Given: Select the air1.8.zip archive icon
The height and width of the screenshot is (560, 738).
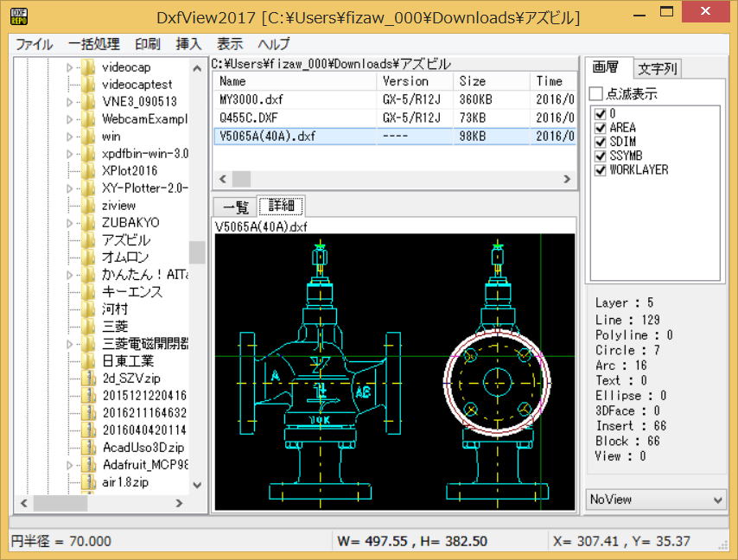Looking at the screenshot, I should coord(88,482).
